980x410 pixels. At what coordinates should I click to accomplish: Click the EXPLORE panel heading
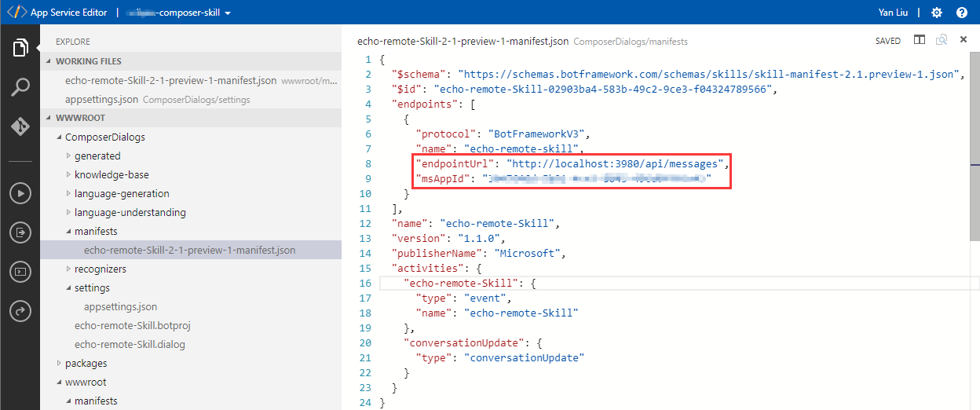pyautogui.click(x=73, y=42)
